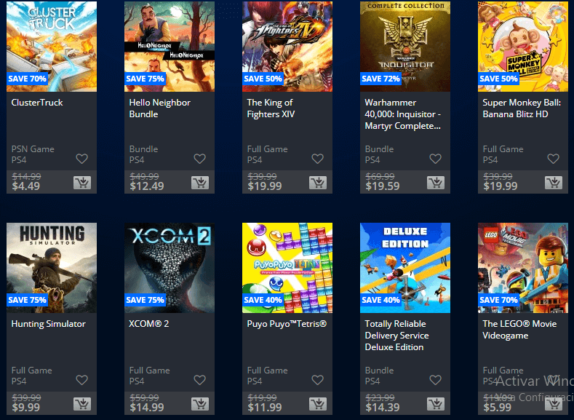
Task: Favorite Hunting Simulator using heart icon
Action: 82,380
